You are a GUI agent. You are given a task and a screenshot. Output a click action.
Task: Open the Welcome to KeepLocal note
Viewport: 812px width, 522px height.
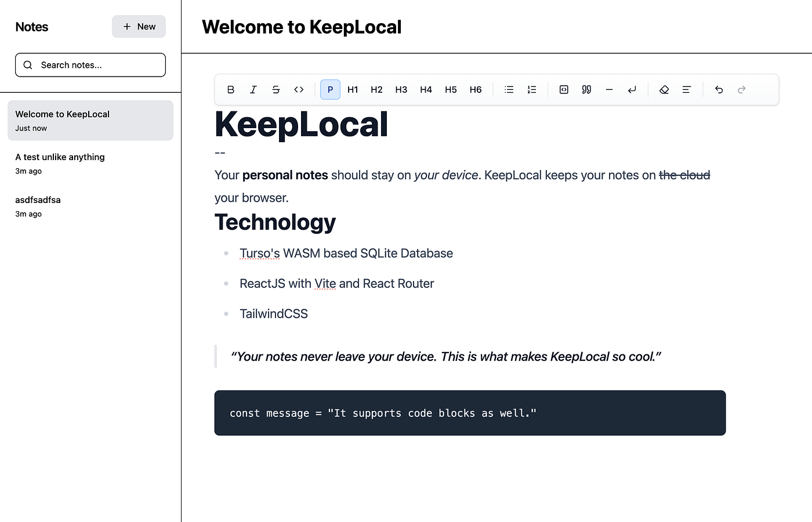pyautogui.click(x=90, y=121)
